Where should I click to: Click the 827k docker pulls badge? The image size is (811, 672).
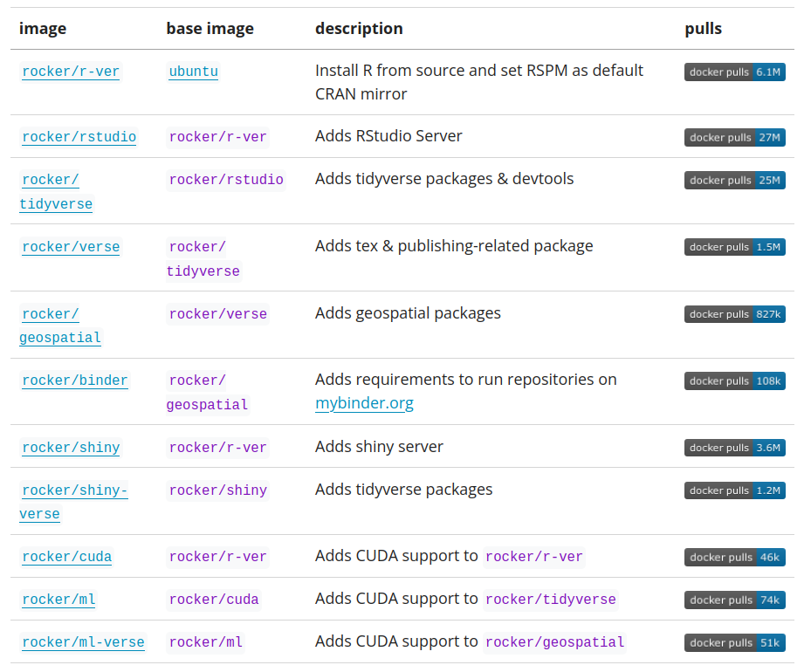coord(735,314)
